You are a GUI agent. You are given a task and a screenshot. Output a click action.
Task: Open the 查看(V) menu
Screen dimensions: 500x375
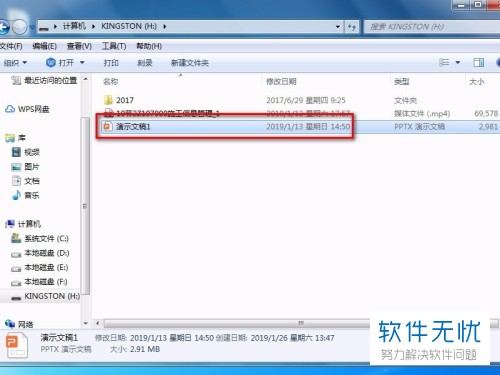tap(79, 46)
